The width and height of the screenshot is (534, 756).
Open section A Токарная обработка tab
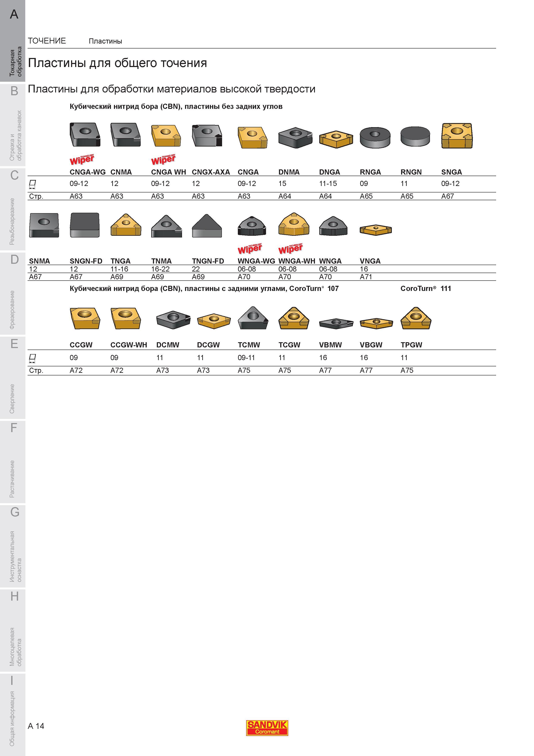(12, 41)
